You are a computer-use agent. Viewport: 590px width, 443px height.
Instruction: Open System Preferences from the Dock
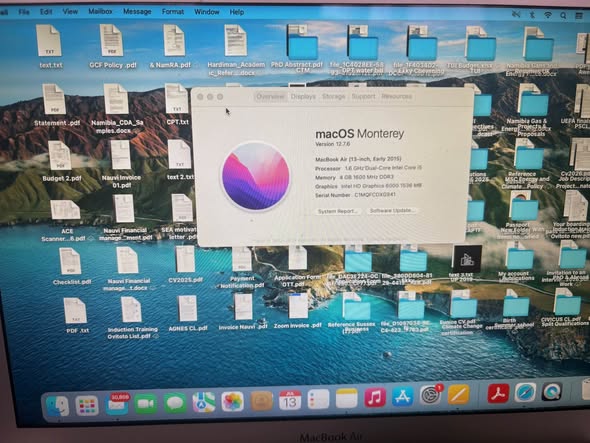click(430, 395)
